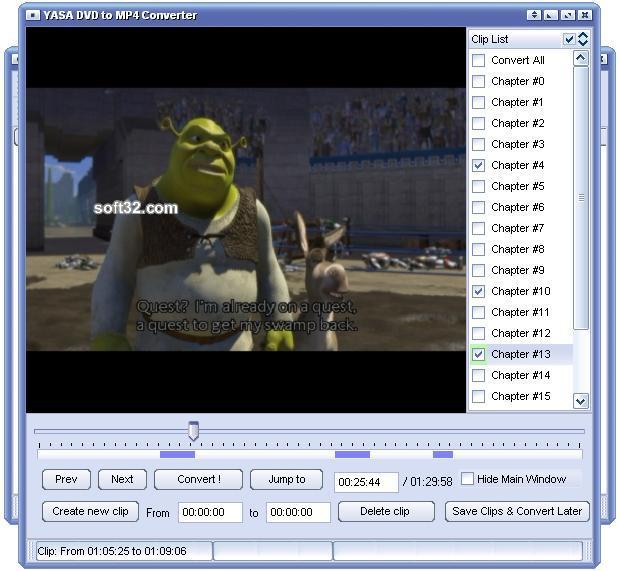Click the up-down arrows button in title bar

534,15
